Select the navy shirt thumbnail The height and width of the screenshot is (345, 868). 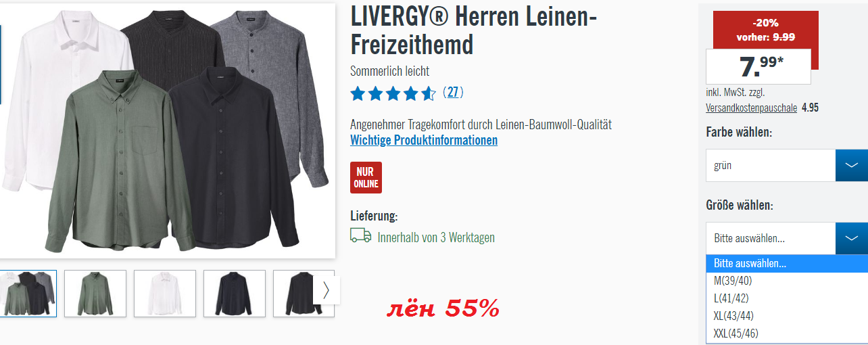[x=235, y=294]
